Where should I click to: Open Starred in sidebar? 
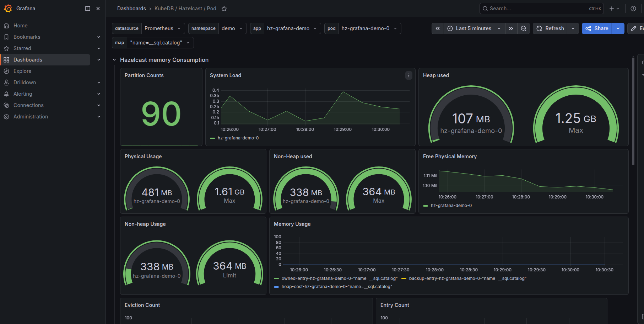[x=22, y=48]
